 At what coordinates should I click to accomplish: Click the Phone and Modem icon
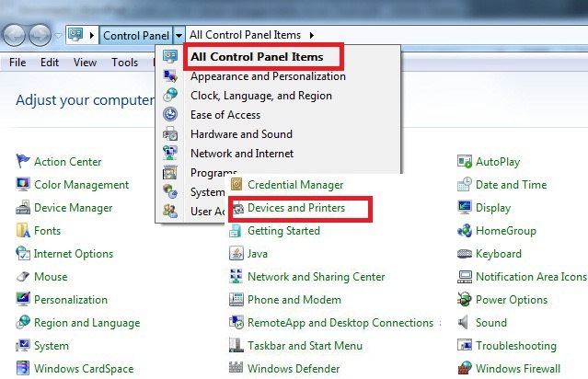[x=236, y=299]
